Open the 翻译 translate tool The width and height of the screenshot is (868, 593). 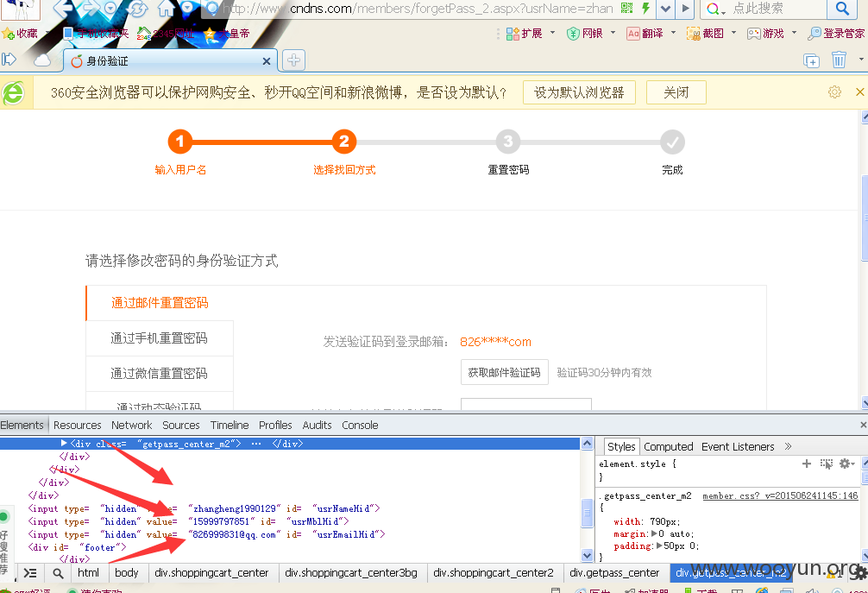pyautogui.click(x=645, y=34)
